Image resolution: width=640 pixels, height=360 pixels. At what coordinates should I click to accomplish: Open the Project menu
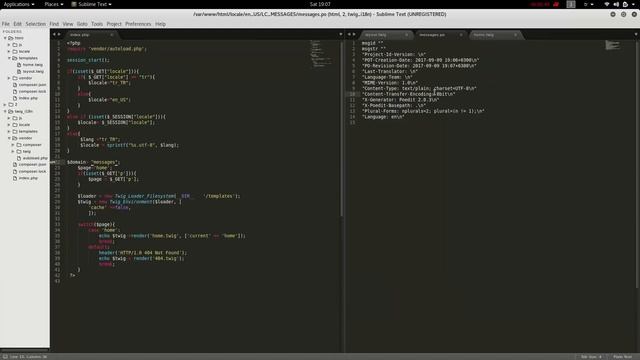pyautogui.click(x=114, y=24)
